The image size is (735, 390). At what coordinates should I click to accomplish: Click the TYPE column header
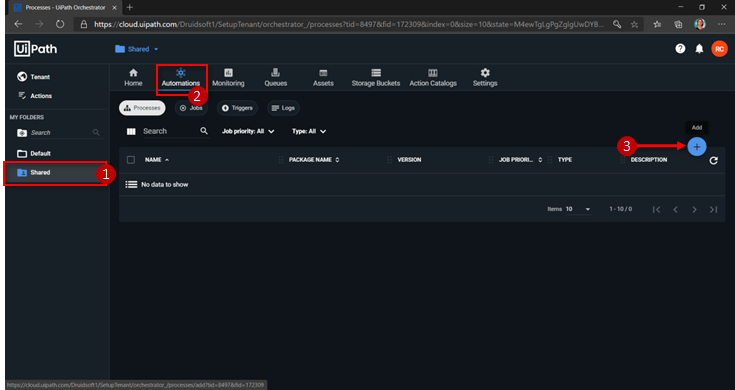click(565, 160)
